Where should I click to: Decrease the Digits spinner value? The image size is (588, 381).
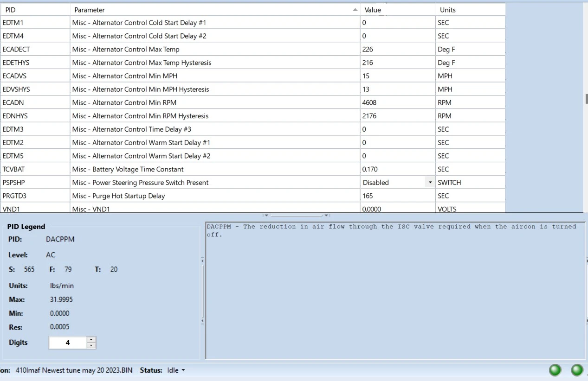91,345
